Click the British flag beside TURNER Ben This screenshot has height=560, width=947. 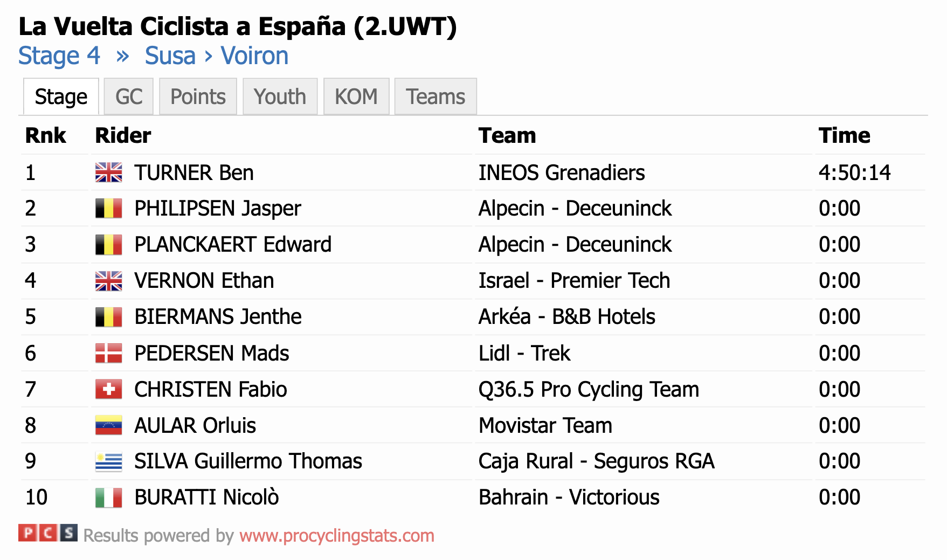tap(108, 172)
